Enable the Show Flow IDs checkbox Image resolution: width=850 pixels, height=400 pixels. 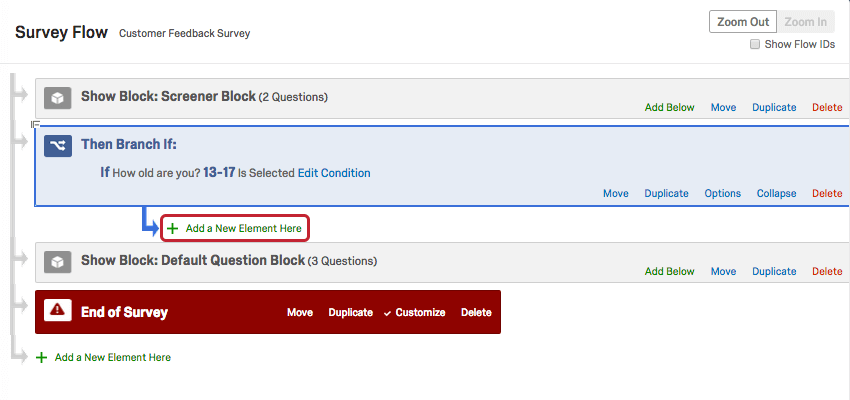755,45
